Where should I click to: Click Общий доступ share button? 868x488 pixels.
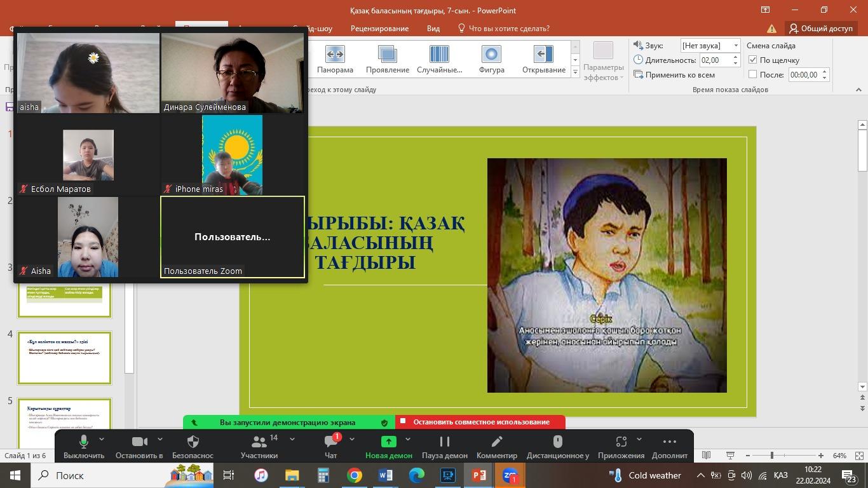820,29
